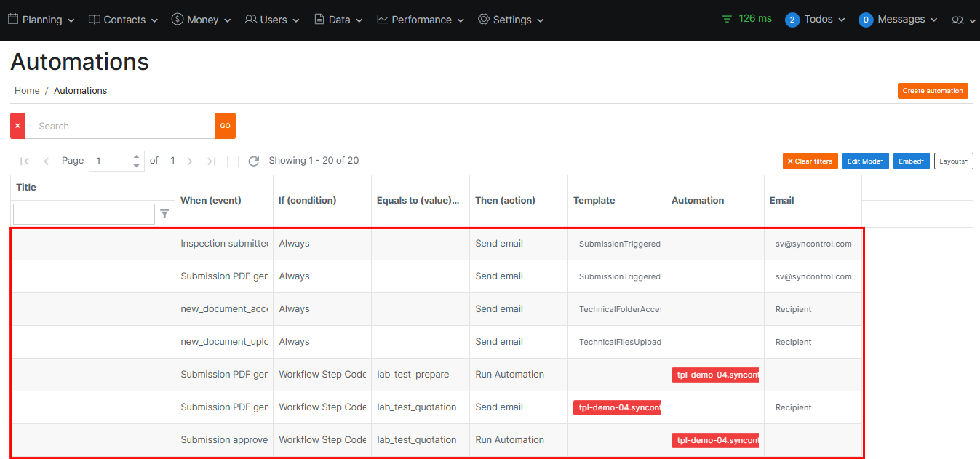This screenshot has height=459, width=980.
Task: Open the Planning menu
Action: 41,20
